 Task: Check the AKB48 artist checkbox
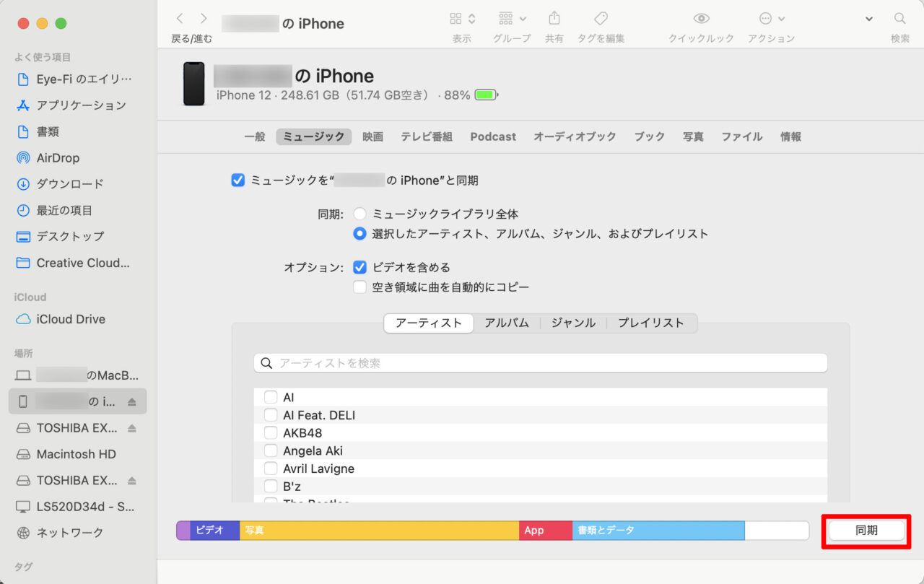point(271,433)
